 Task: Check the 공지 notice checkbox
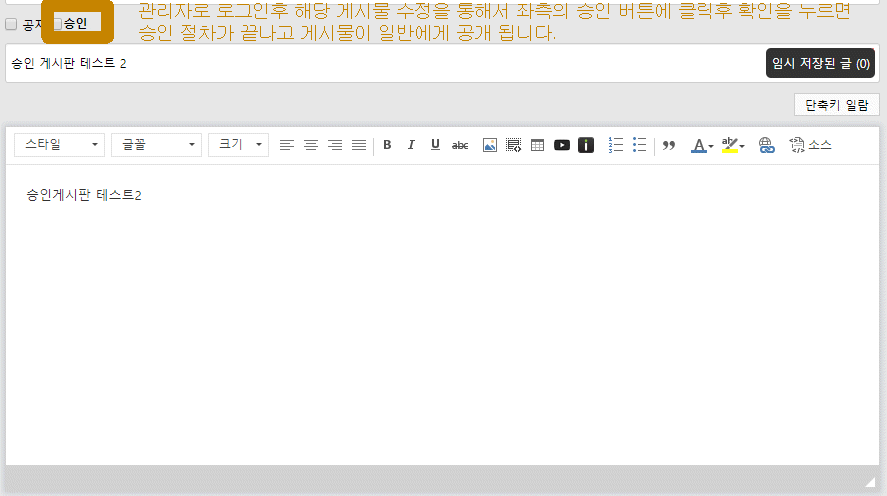pyautogui.click(x=12, y=24)
